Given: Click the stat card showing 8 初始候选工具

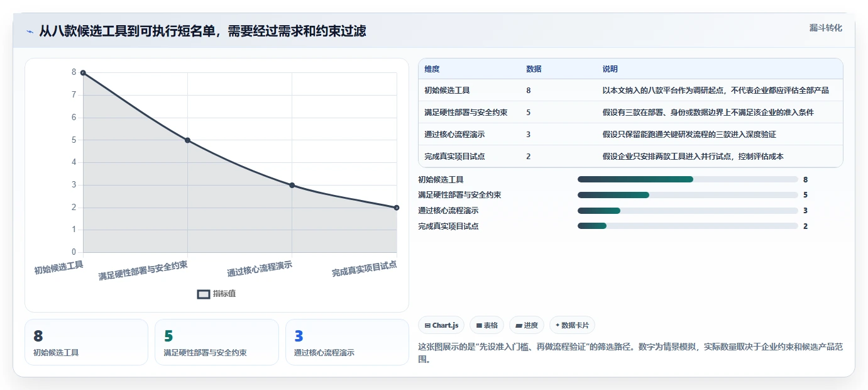Looking at the screenshot, I should (x=86, y=342).
